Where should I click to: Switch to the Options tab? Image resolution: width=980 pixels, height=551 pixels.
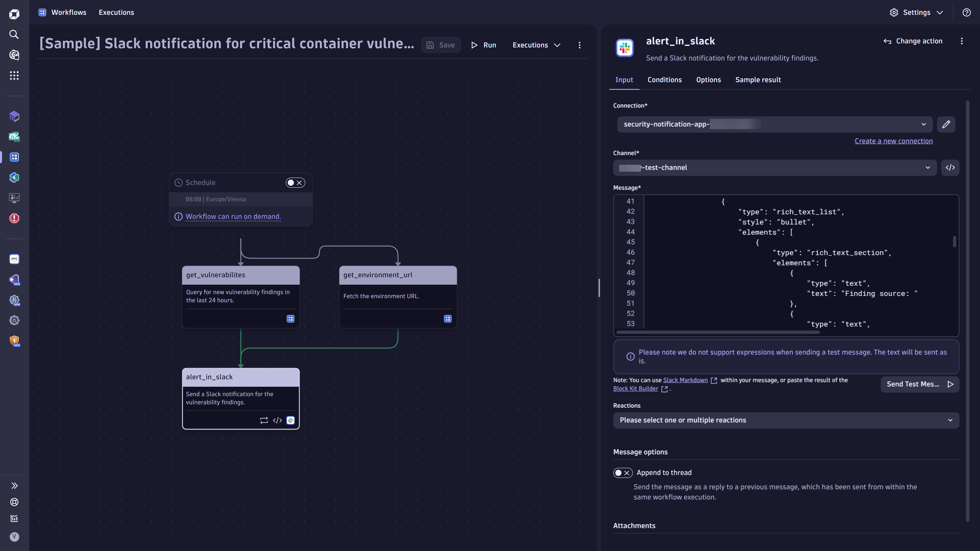click(708, 80)
